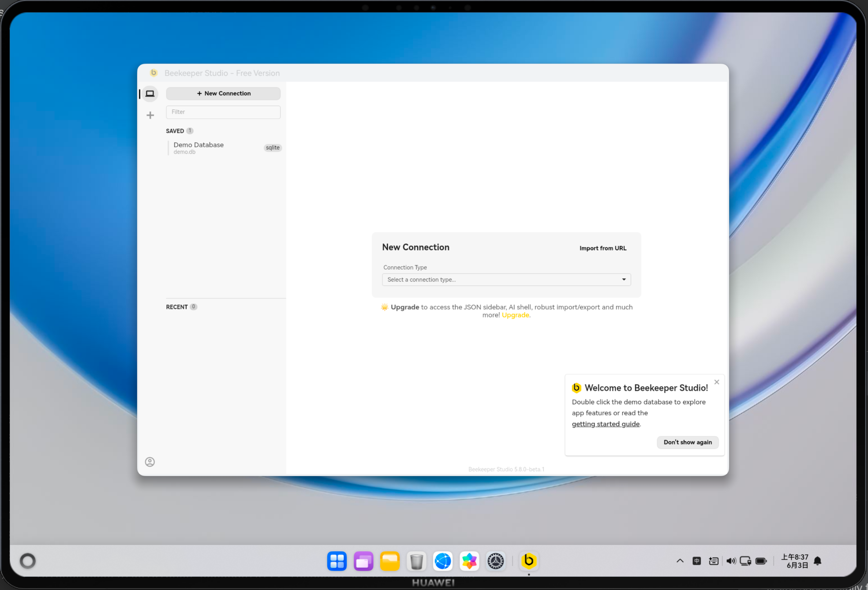
Task: Open the purple multitasking app in dock
Action: [363, 561]
